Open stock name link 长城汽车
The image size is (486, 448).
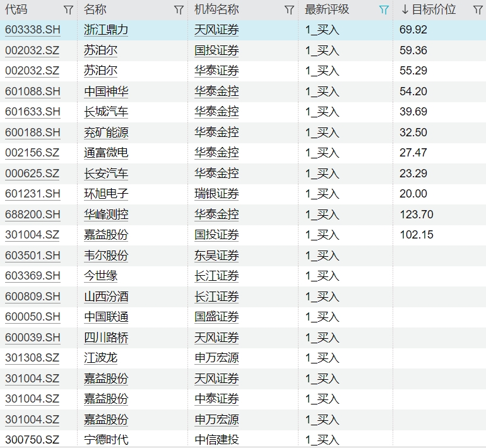coord(106,112)
